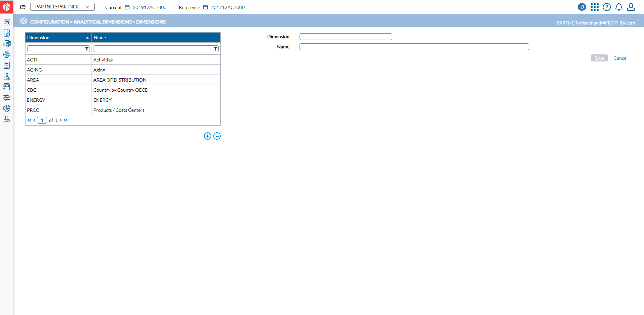This screenshot has height=315, width=644.
Task: Click the Cancel link
Action: point(620,58)
